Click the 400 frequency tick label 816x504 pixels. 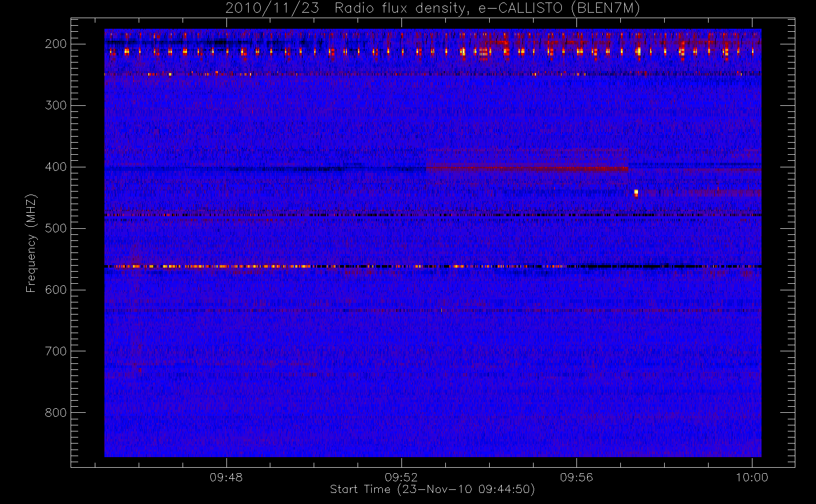point(56,167)
